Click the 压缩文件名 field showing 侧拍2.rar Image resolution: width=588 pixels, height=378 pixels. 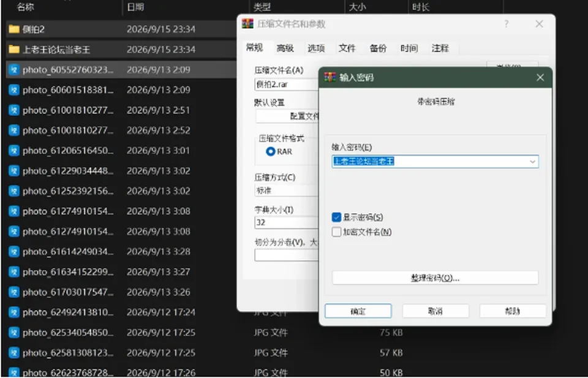tap(287, 85)
